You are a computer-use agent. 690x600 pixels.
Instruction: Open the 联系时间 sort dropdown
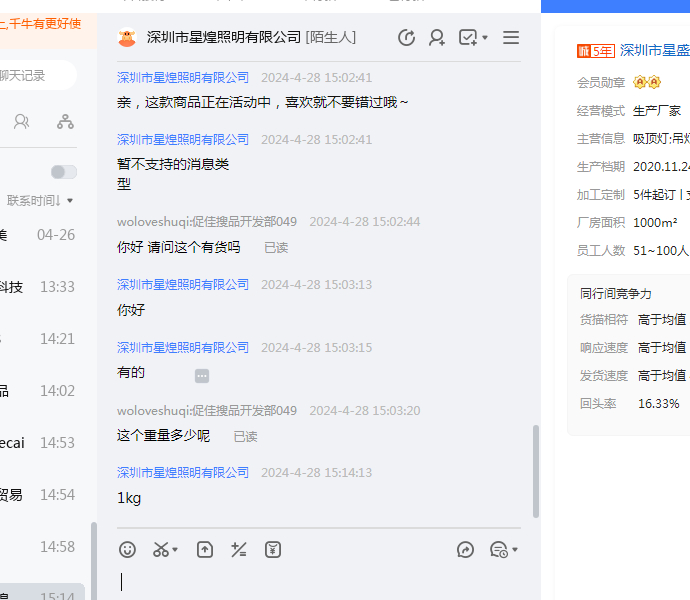40,201
